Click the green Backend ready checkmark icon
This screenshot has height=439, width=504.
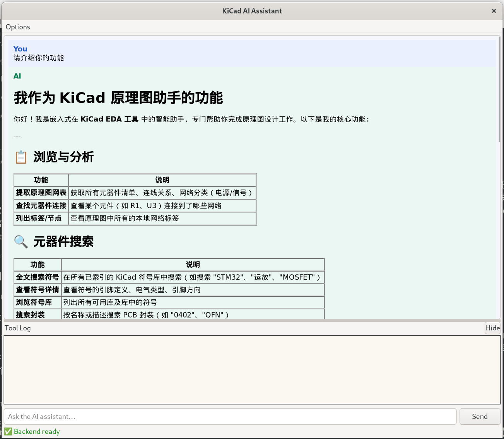point(8,432)
